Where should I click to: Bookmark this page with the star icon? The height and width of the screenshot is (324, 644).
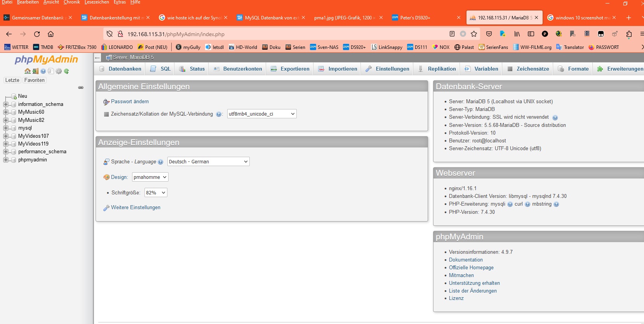click(474, 34)
